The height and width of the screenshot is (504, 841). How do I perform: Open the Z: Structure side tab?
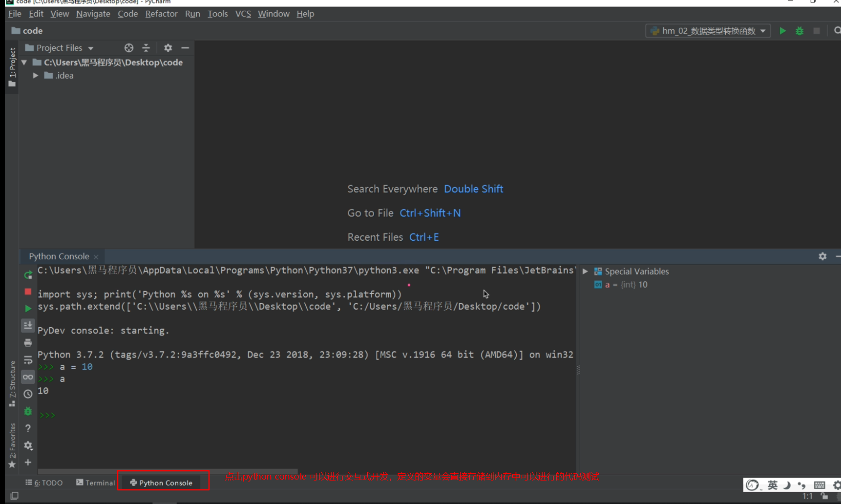coord(12,384)
